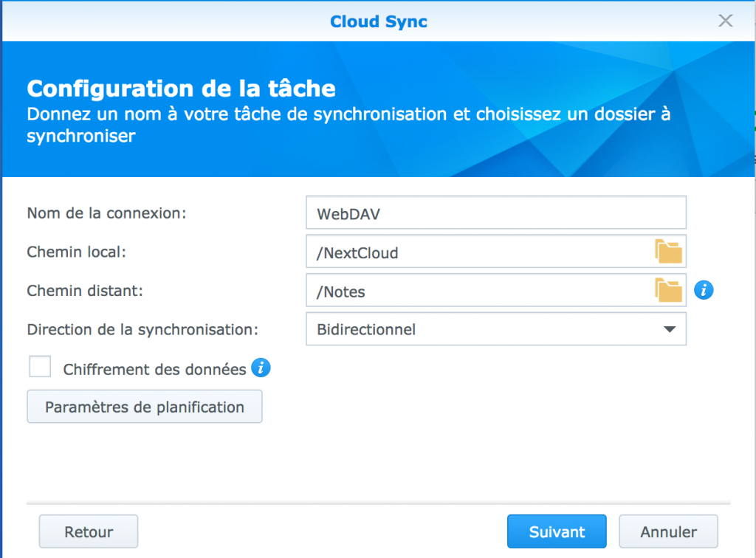
Task: Click the Annuler button to cancel
Action: 668,531
